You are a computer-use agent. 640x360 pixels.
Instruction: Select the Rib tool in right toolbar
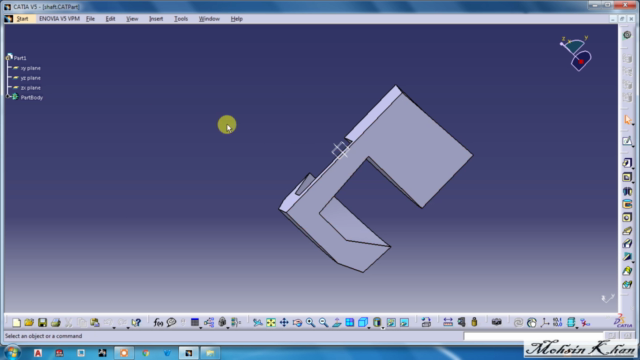pos(627,231)
